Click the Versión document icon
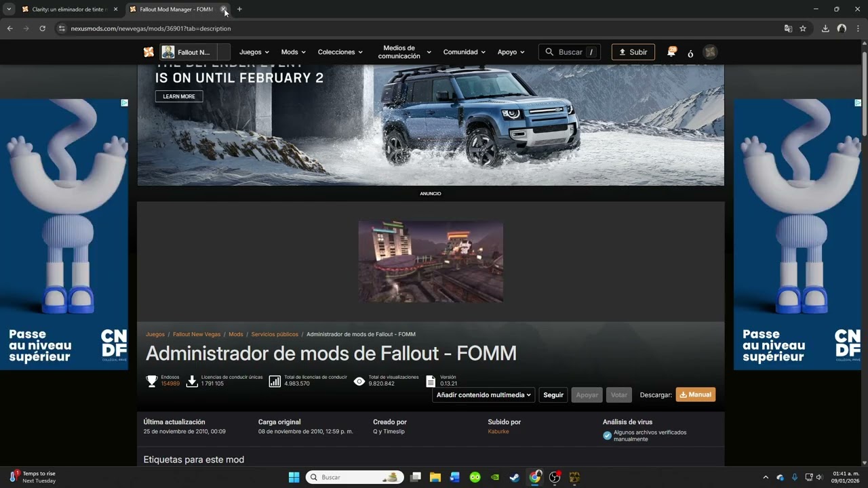 [431, 381]
